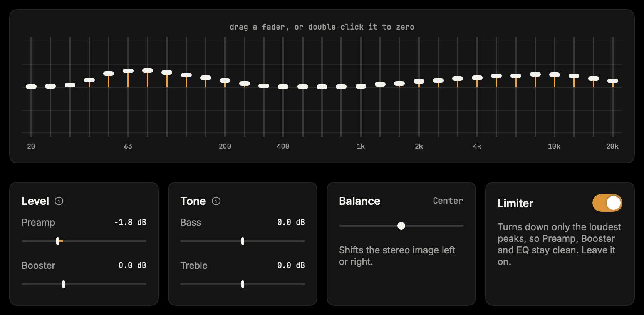This screenshot has height=315, width=644.
Task: Turn off the Limiter switch
Action: 607,203
